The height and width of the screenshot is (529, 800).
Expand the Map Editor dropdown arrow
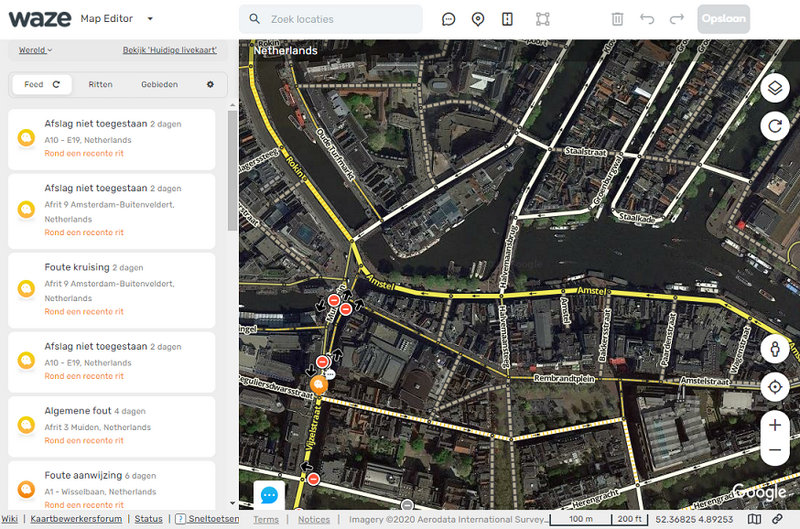150,19
